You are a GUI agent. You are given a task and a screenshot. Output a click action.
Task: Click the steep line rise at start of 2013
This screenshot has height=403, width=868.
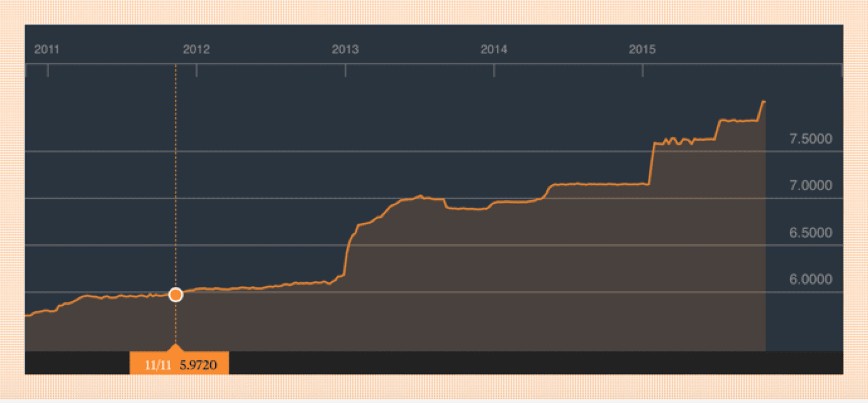[x=348, y=252]
